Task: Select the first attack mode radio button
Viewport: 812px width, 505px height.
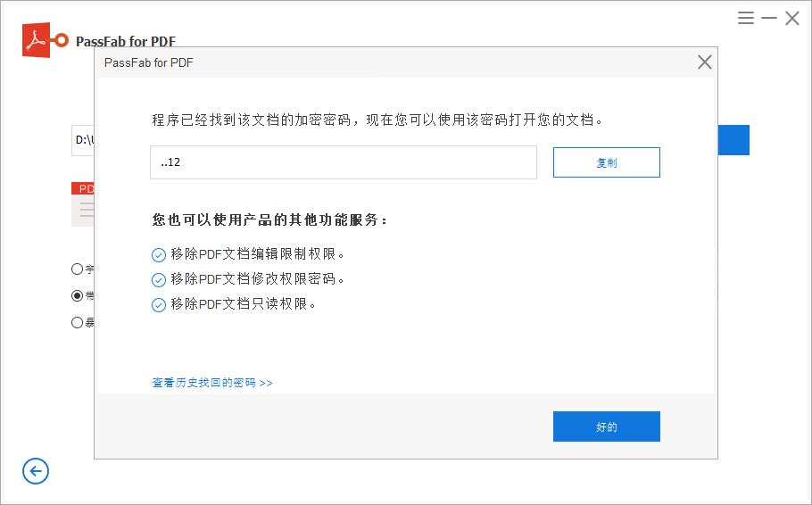Action: click(77, 269)
